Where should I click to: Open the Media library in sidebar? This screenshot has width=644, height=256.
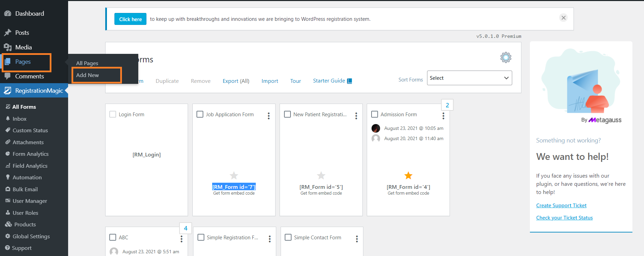pyautogui.click(x=23, y=47)
